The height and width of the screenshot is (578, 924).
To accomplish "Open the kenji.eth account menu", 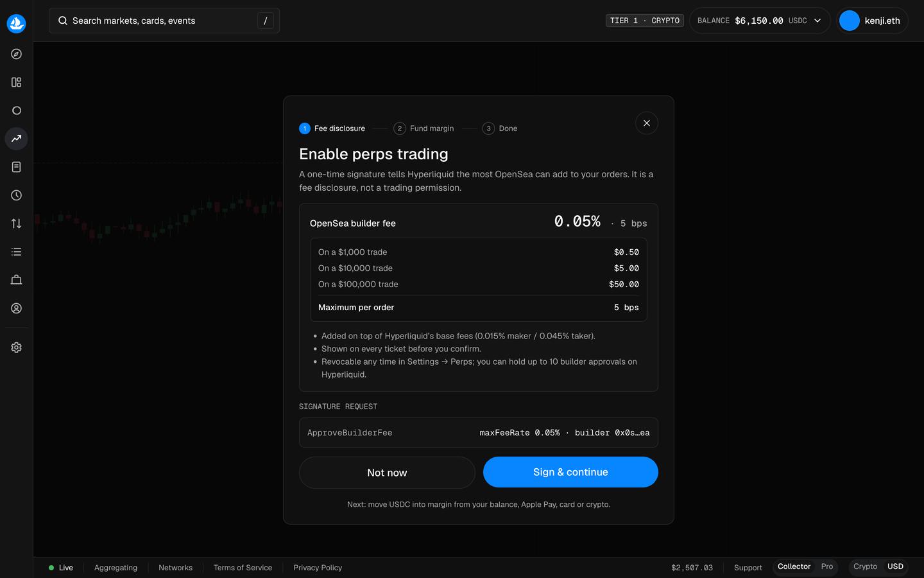I will [872, 21].
